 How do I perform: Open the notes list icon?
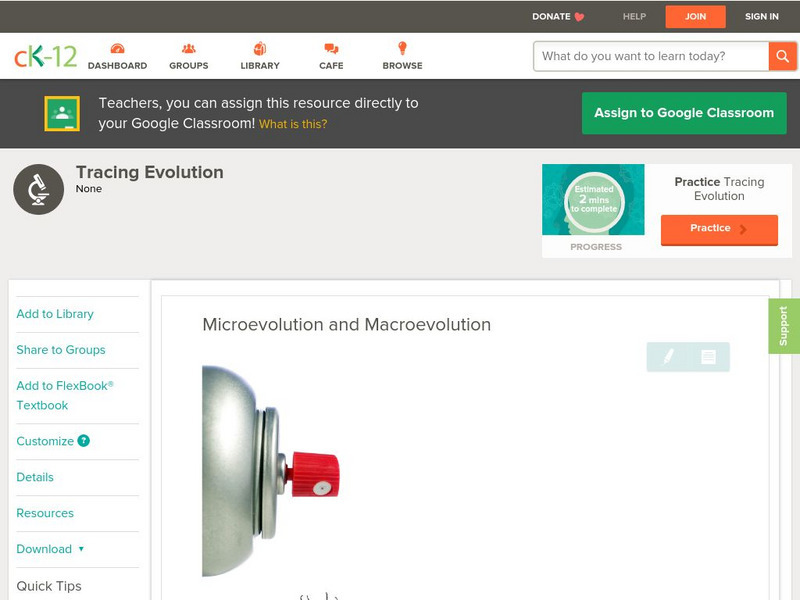(708, 357)
